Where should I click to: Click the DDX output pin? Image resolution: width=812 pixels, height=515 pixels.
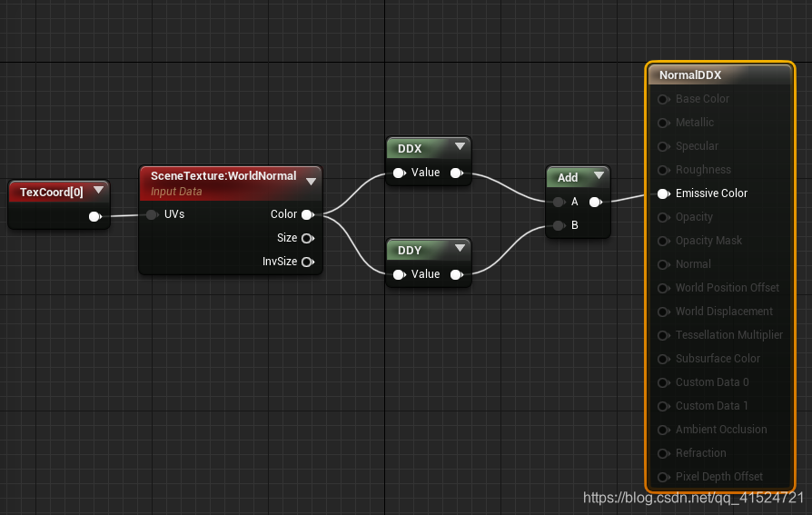456,173
